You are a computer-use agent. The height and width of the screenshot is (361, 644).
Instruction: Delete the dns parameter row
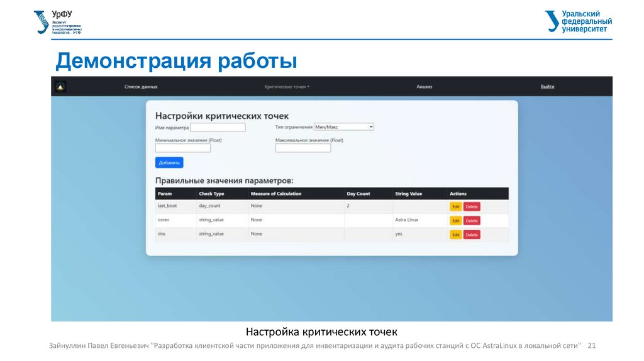tap(472, 235)
